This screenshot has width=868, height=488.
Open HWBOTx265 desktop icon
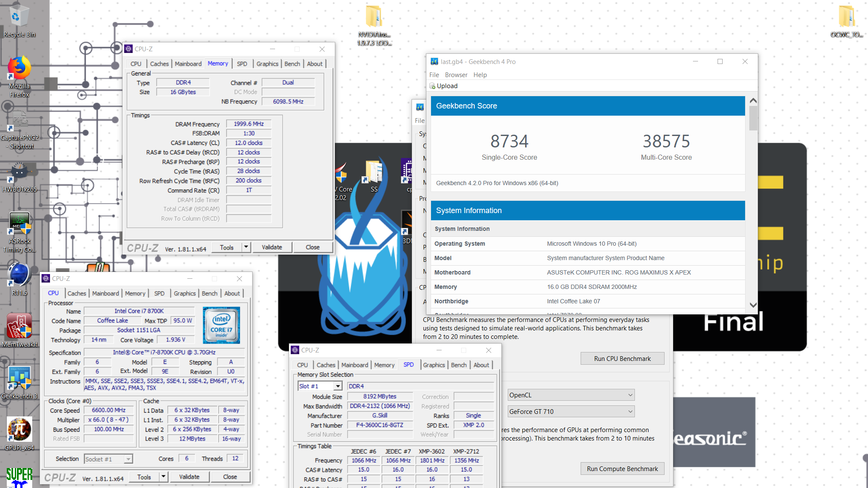click(x=19, y=177)
